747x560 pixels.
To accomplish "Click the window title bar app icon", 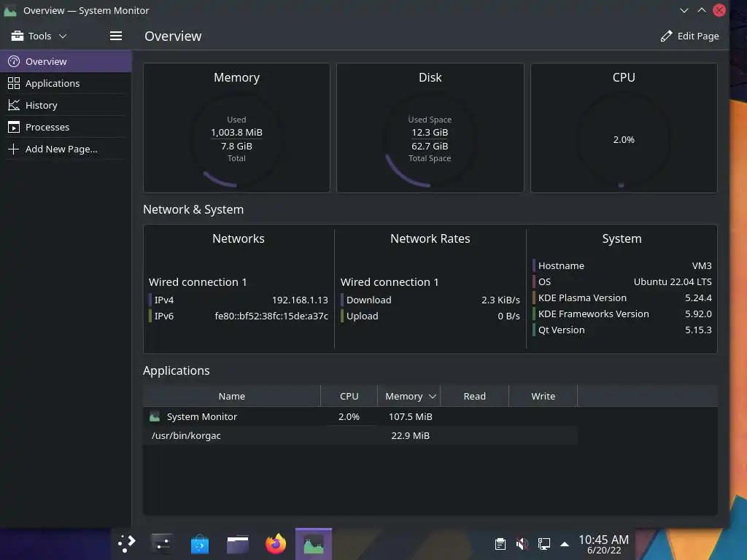I will tap(10, 10).
